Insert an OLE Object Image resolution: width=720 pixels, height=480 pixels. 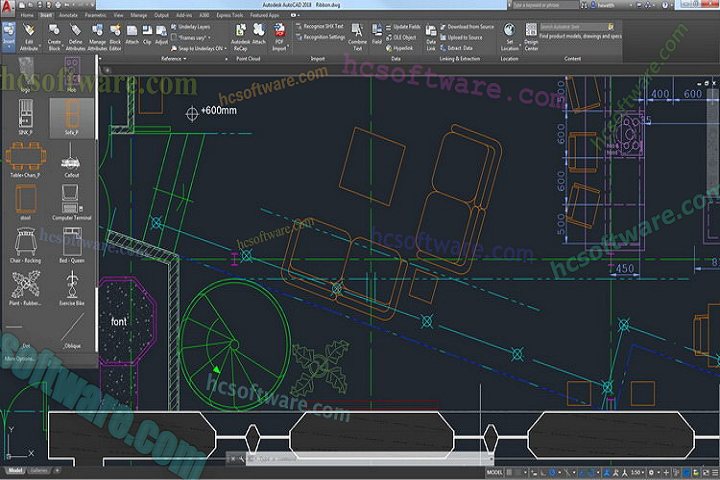tap(401, 37)
